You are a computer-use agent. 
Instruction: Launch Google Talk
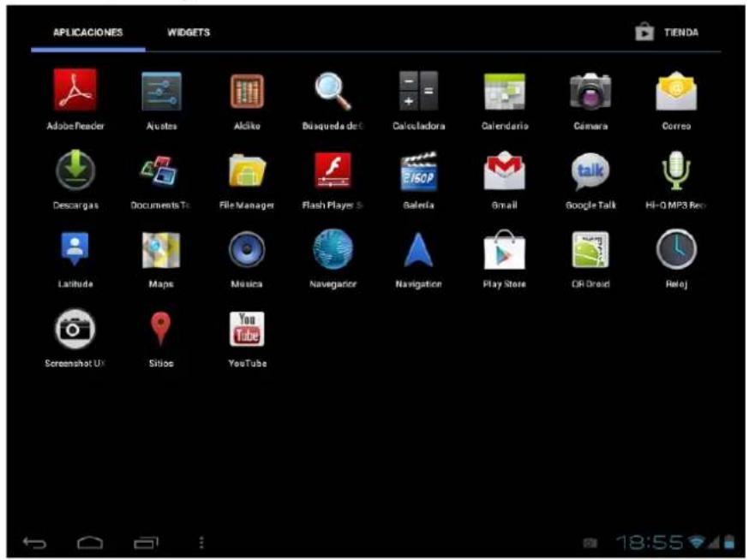[592, 171]
